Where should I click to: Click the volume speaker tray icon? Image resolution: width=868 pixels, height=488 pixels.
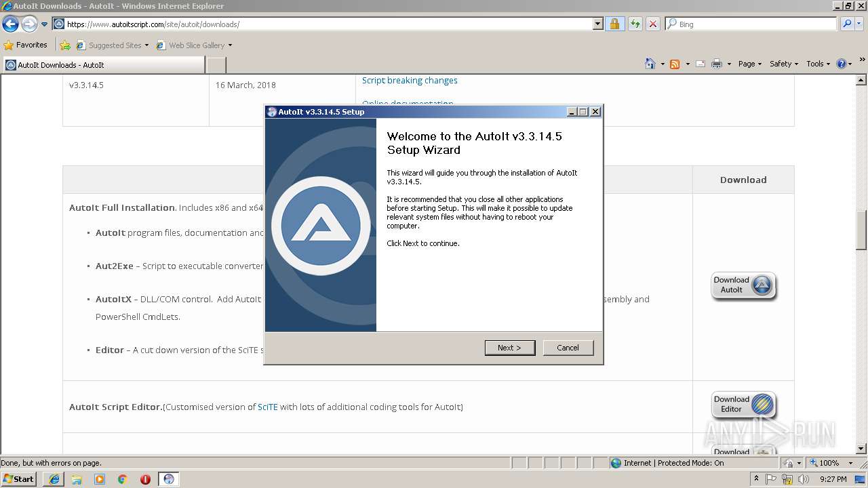(804, 479)
